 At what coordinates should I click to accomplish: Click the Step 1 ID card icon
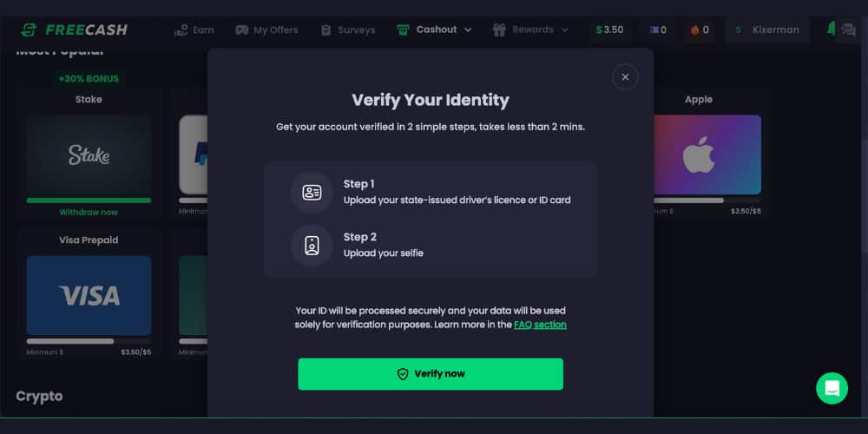coord(312,193)
